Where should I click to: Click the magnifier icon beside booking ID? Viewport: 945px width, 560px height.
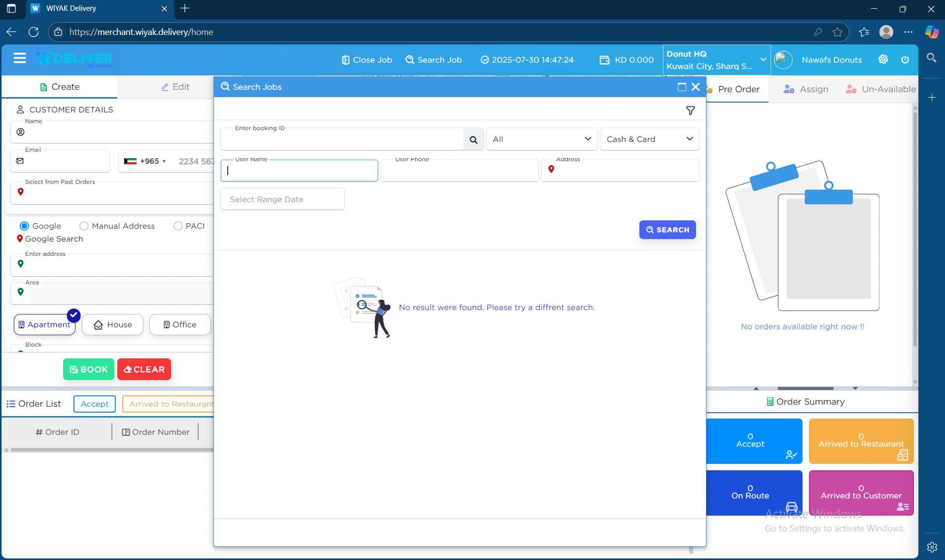[473, 140]
